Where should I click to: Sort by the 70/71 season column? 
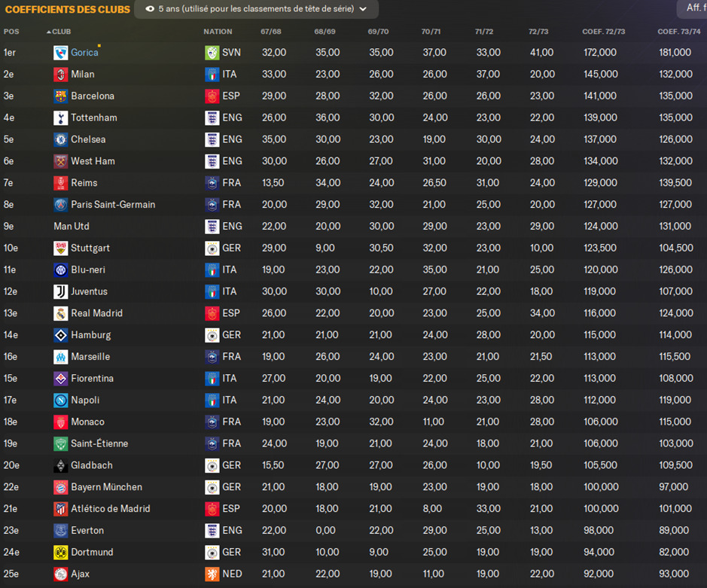coord(431,32)
